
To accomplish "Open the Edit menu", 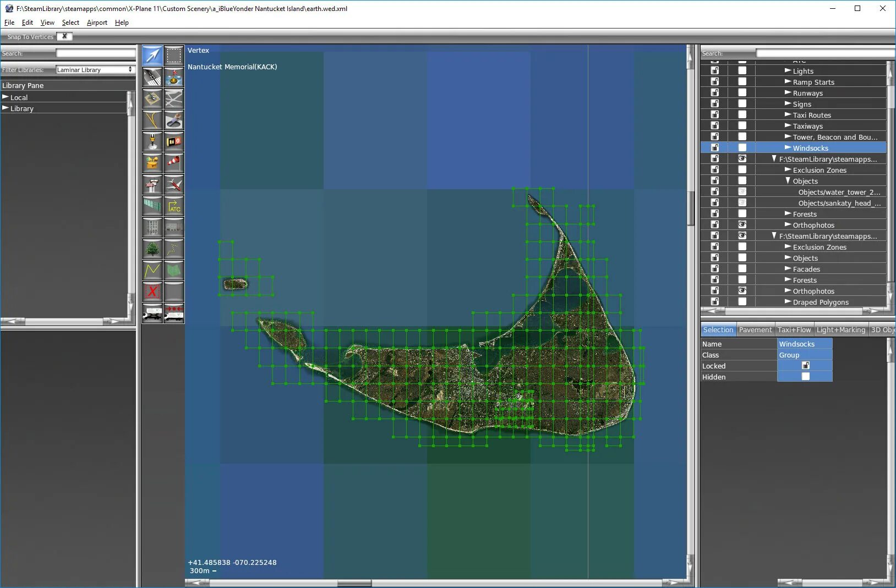I will coord(28,23).
